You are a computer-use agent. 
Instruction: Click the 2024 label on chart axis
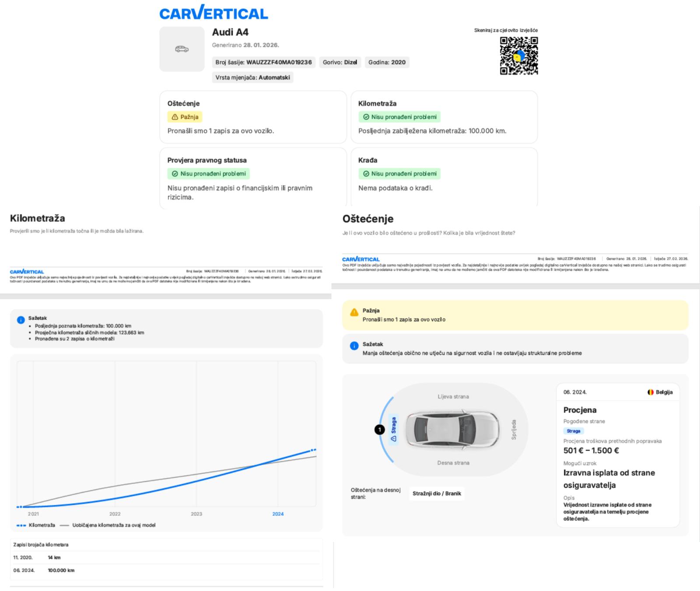pos(278,514)
